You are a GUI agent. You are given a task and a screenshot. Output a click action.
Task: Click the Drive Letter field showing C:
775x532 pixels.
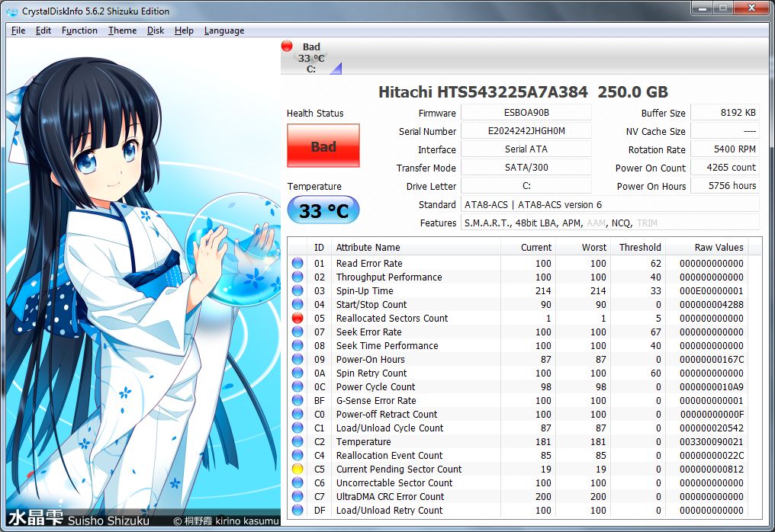[x=526, y=186]
